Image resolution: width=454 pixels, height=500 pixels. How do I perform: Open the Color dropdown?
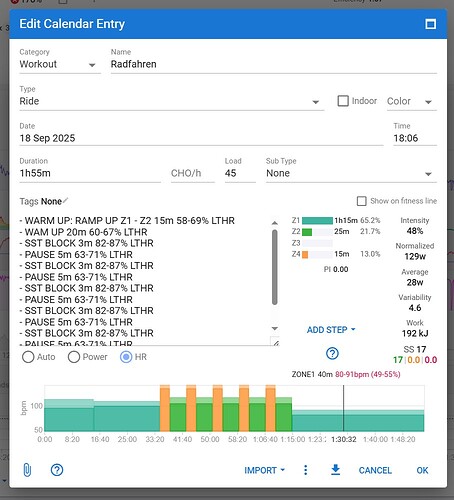tap(412, 101)
